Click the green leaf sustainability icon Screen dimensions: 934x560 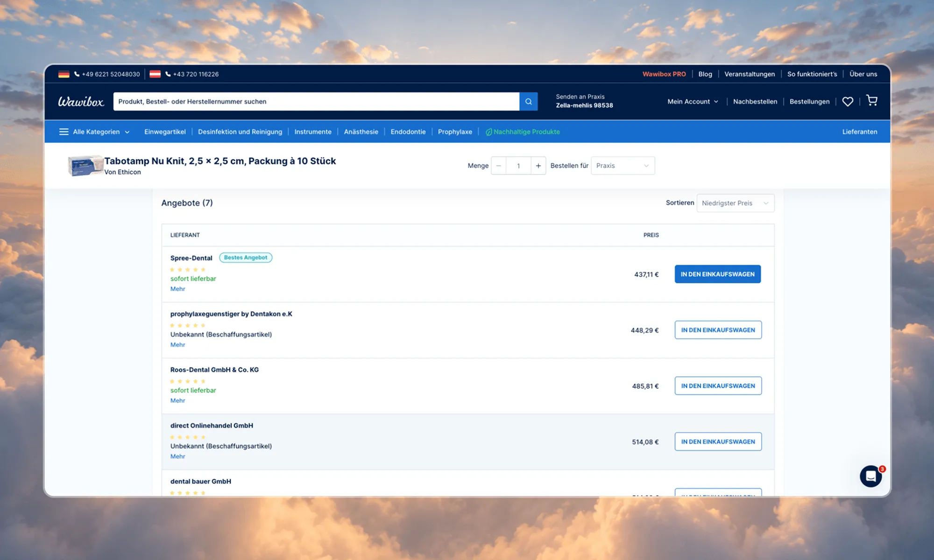click(488, 132)
